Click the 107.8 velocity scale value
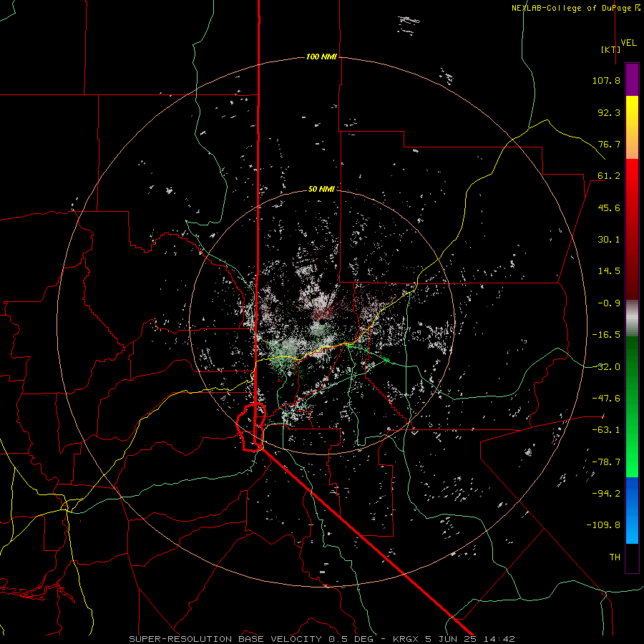The height and width of the screenshot is (644, 644). [x=606, y=80]
